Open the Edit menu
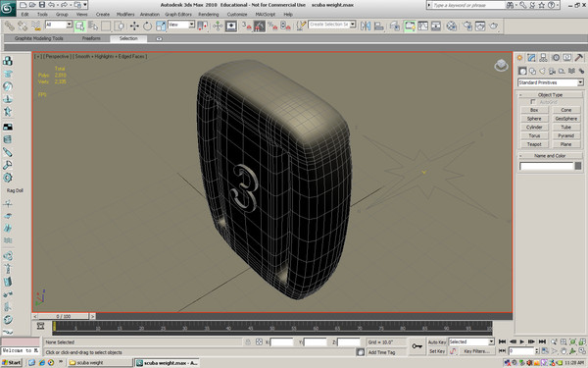The image size is (588, 368). [24, 15]
